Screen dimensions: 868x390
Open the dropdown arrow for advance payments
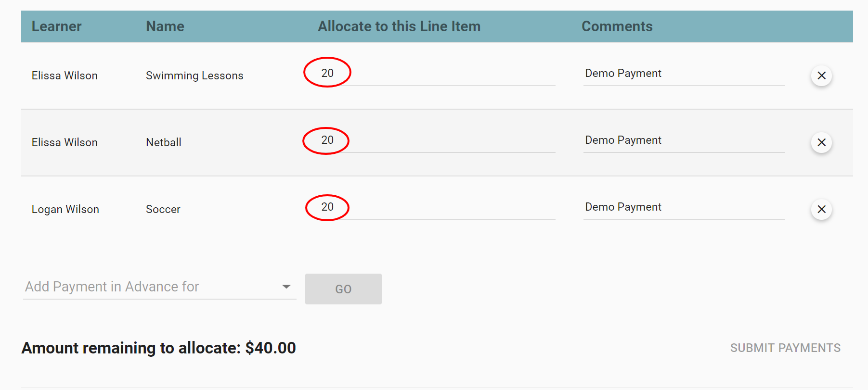[286, 287]
